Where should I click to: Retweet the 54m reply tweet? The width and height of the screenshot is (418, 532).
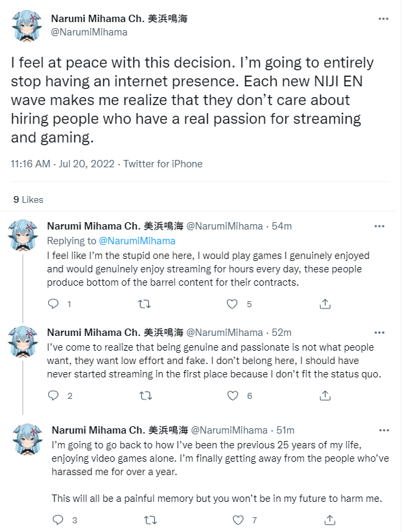point(144,304)
